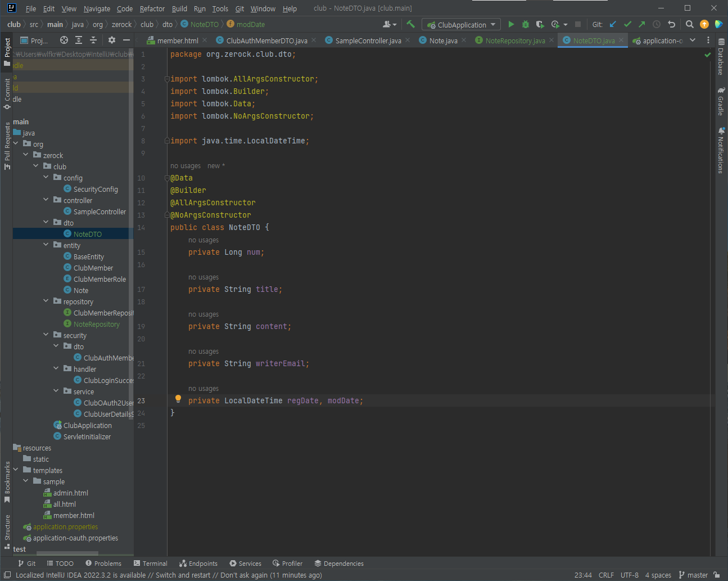Collapse the handler folder under security
Viewport: 728px width, 581px height.
click(x=56, y=368)
